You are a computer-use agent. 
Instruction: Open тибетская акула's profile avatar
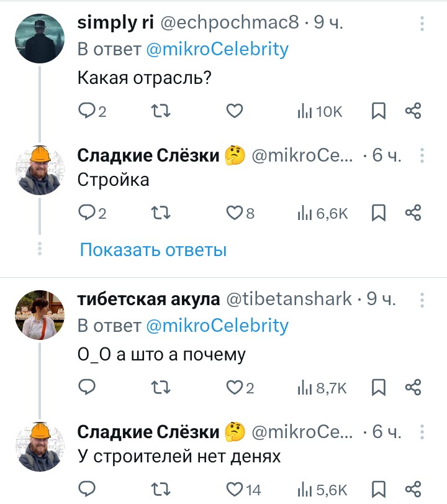coord(40,314)
